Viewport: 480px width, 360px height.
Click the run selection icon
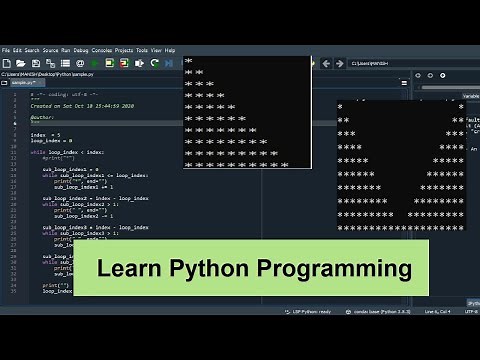pos(139,63)
